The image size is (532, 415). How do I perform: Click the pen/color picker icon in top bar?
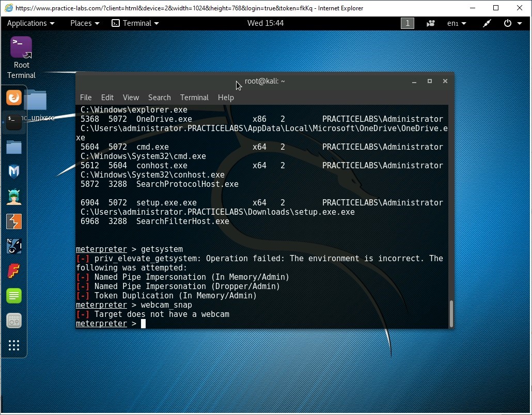(x=487, y=23)
